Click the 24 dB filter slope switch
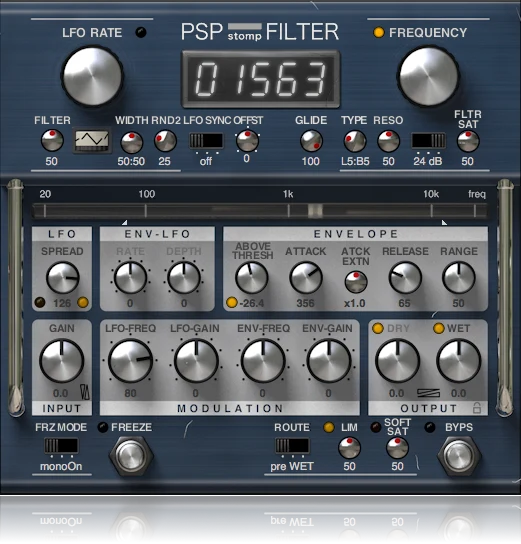This screenshot has height=544, width=521. [428, 141]
